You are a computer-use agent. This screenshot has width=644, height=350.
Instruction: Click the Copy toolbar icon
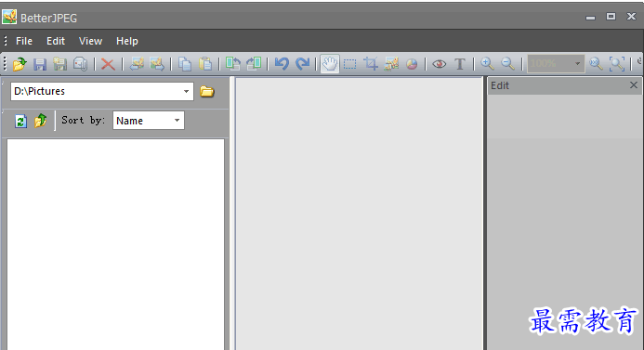185,64
